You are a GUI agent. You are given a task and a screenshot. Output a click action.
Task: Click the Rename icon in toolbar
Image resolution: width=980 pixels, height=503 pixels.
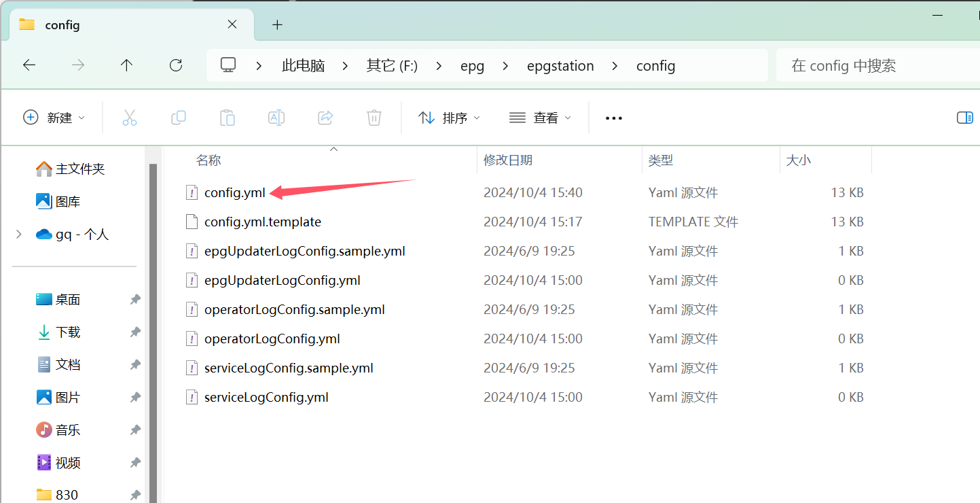pos(276,118)
